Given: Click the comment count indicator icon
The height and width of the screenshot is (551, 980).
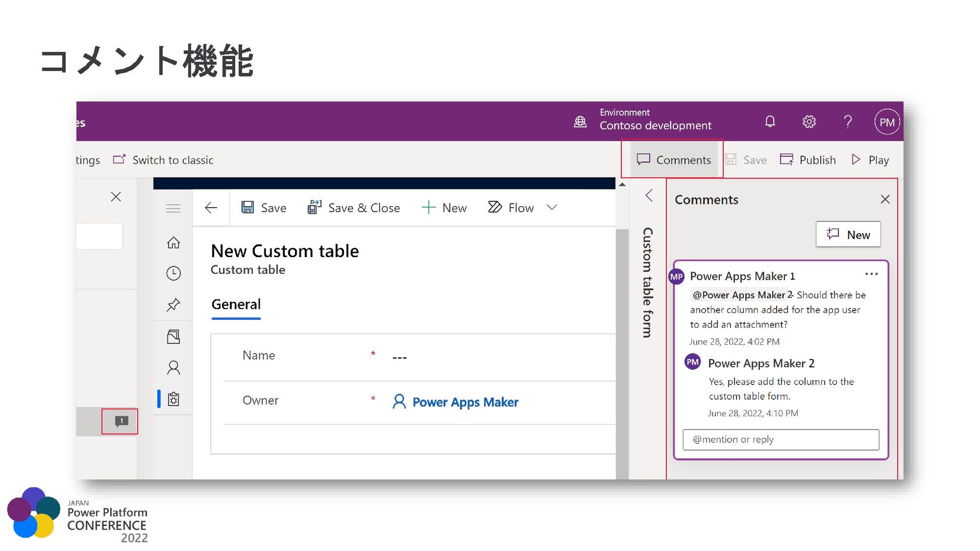Looking at the screenshot, I should pos(121,421).
